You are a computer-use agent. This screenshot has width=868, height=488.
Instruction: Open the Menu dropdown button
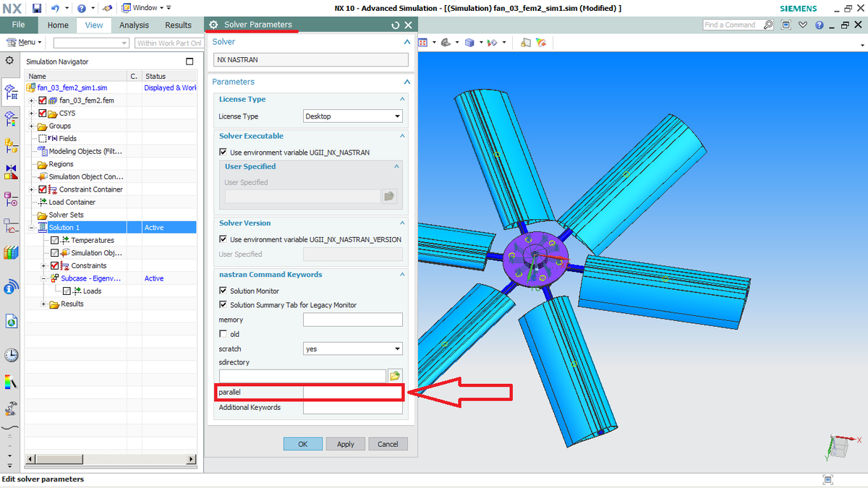[x=25, y=43]
